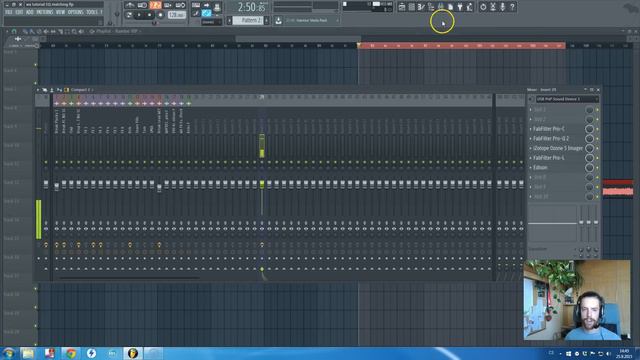Click the audio input icon beside USB device
The image size is (640, 360).
tap(531, 99)
